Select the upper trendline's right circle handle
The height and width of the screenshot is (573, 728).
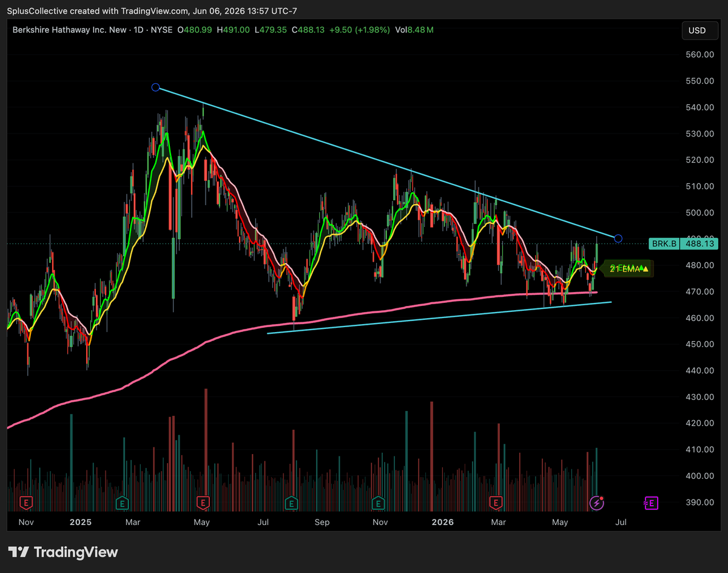click(618, 238)
